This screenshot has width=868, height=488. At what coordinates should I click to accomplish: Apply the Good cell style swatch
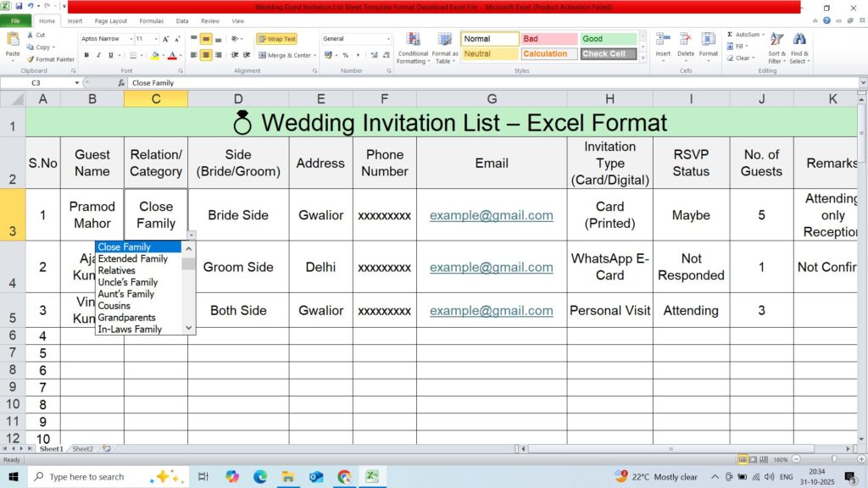(x=608, y=39)
